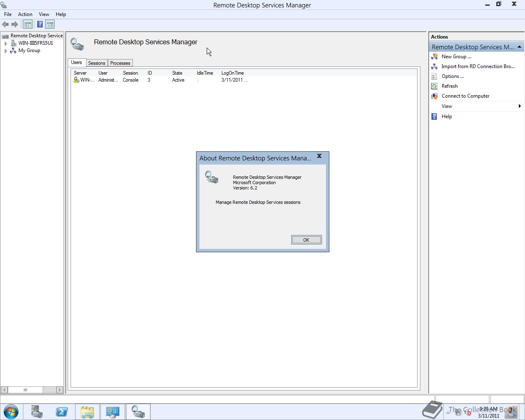Click the taskbar clock showing 3/11/2011

tap(488, 412)
